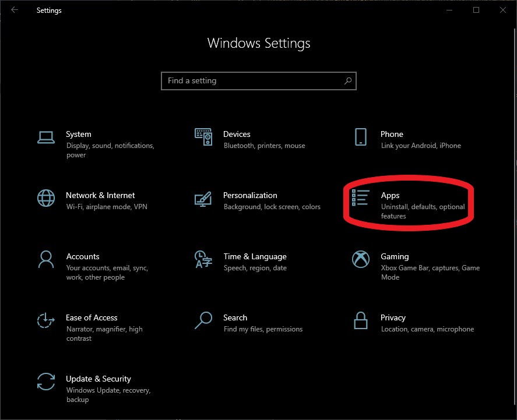Click the Ease of Access icon

click(x=46, y=320)
